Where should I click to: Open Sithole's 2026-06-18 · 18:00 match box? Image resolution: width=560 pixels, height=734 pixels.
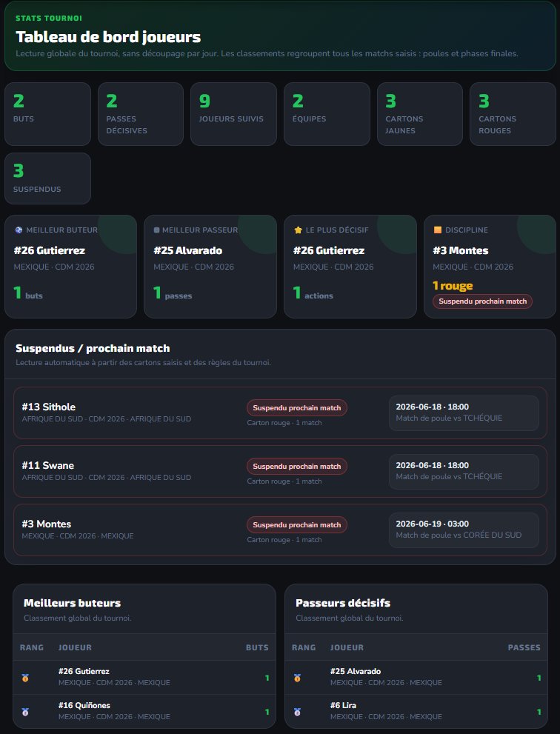coord(464,413)
